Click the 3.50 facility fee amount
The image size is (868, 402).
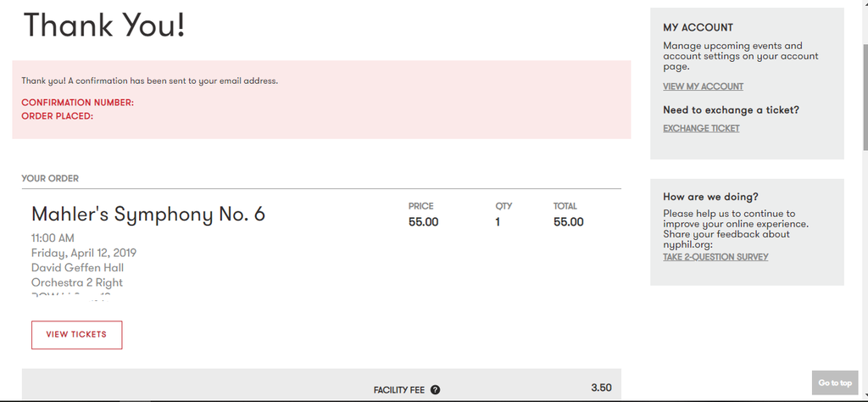(x=601, y=388)
